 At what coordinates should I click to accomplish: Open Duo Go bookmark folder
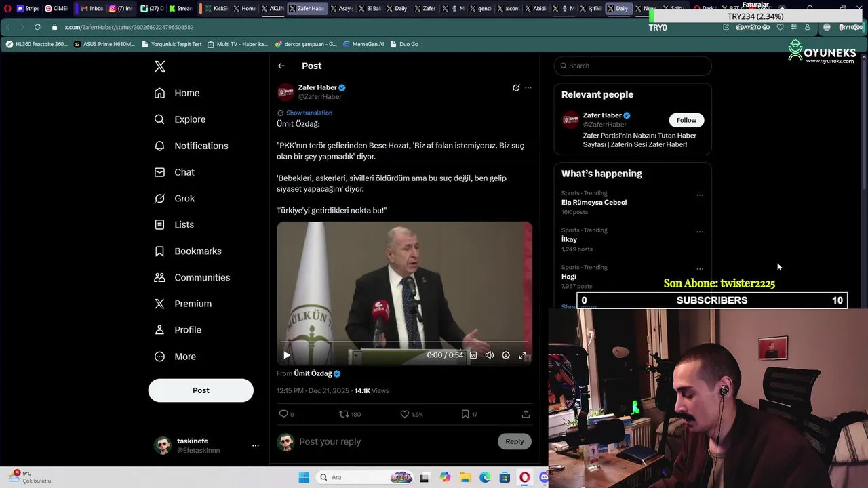click(x=404, y=44)
